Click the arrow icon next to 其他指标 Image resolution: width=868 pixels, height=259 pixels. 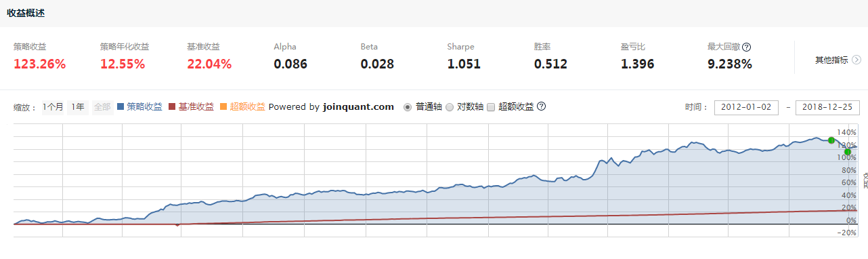tap(856, 60)
